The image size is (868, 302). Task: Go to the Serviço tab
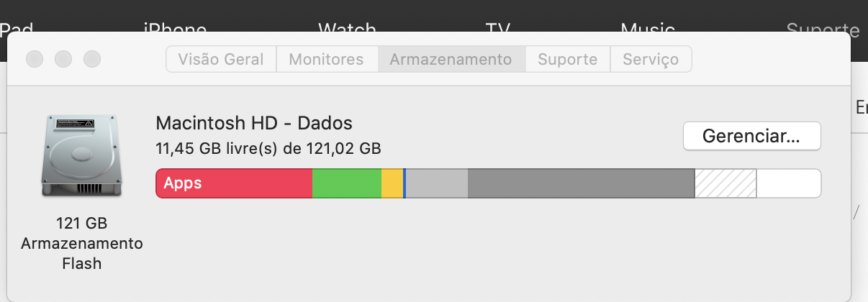[x=651, y=59]
